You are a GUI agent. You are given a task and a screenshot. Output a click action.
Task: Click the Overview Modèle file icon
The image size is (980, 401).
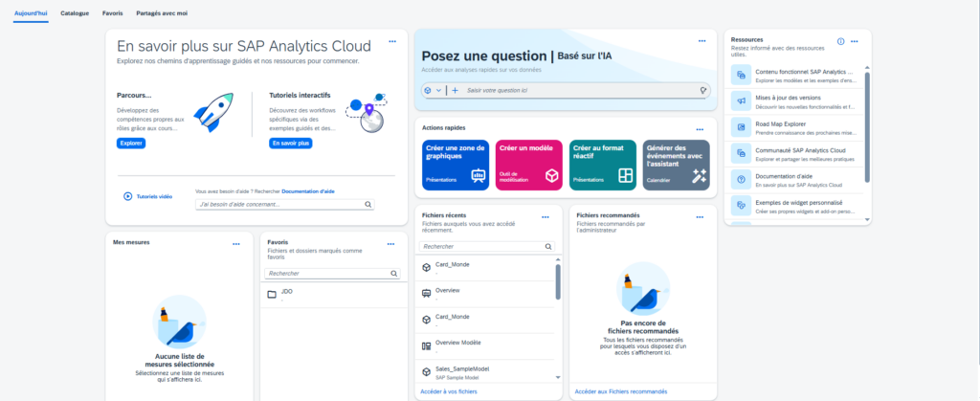(x=426, y=346)
